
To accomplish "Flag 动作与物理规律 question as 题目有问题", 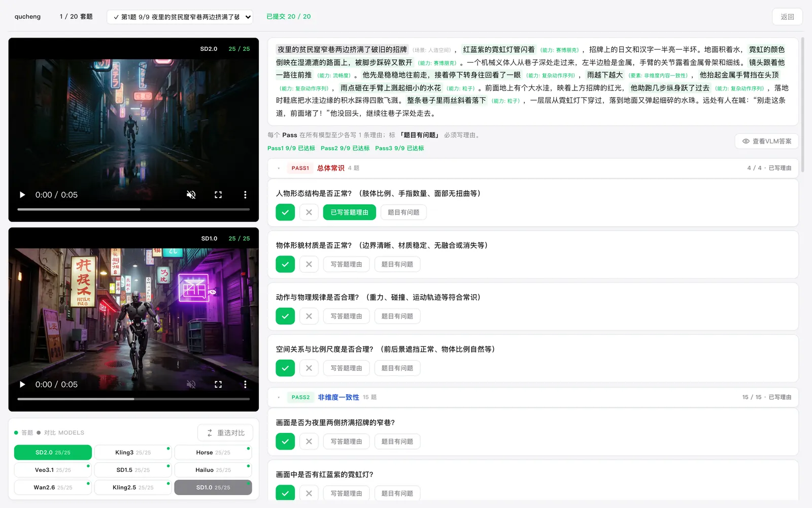I will (397, 316).
